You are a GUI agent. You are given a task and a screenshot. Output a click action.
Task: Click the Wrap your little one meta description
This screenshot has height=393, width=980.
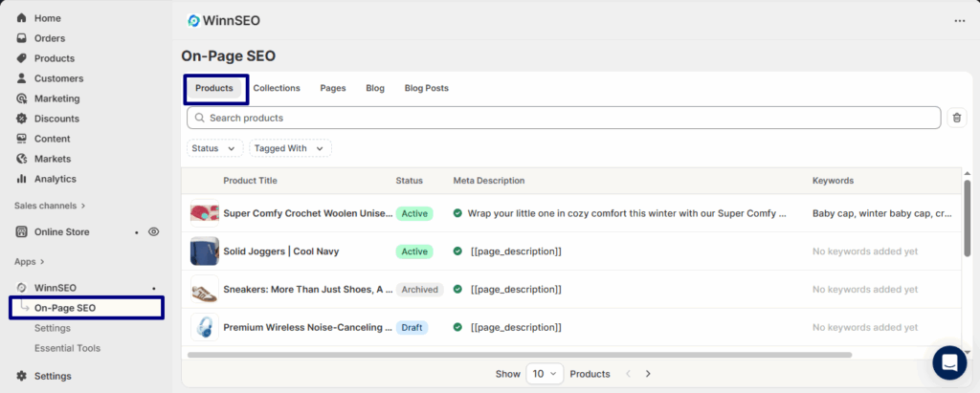[x=626, y=213]
